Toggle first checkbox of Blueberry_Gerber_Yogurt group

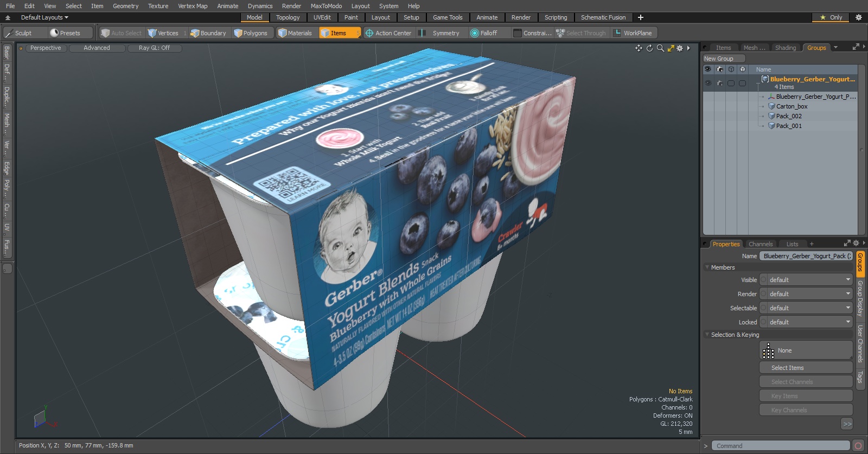731,83
